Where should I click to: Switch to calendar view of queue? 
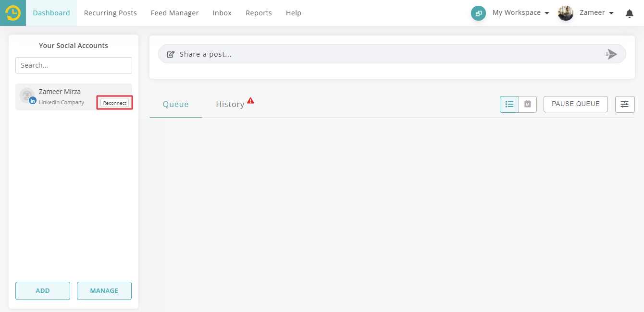[x=527, y=104]
